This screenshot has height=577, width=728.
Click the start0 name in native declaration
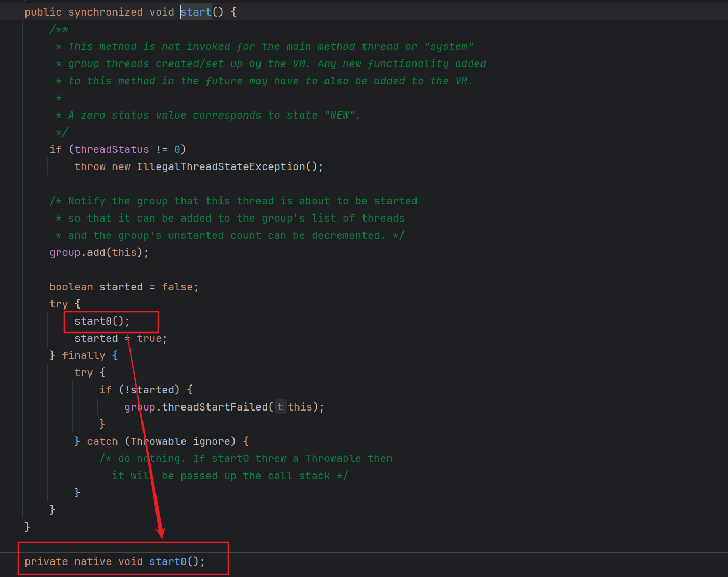tap(167, 561)
